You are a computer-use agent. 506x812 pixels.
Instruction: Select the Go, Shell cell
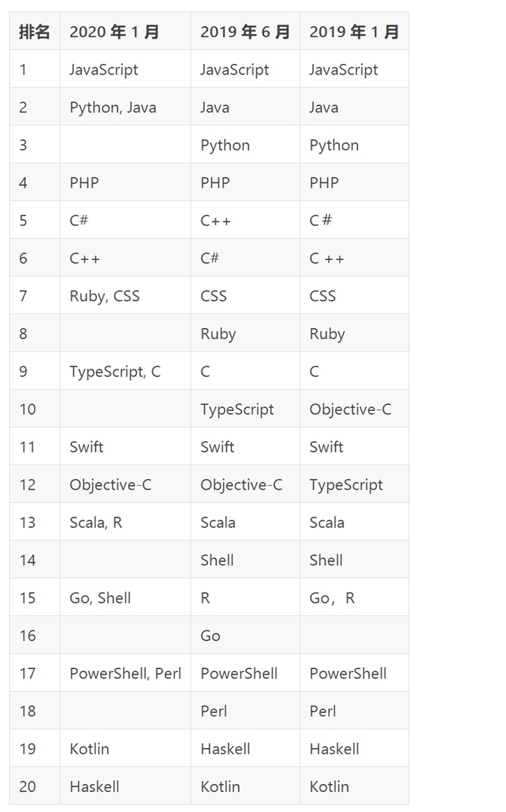point(125,598)
